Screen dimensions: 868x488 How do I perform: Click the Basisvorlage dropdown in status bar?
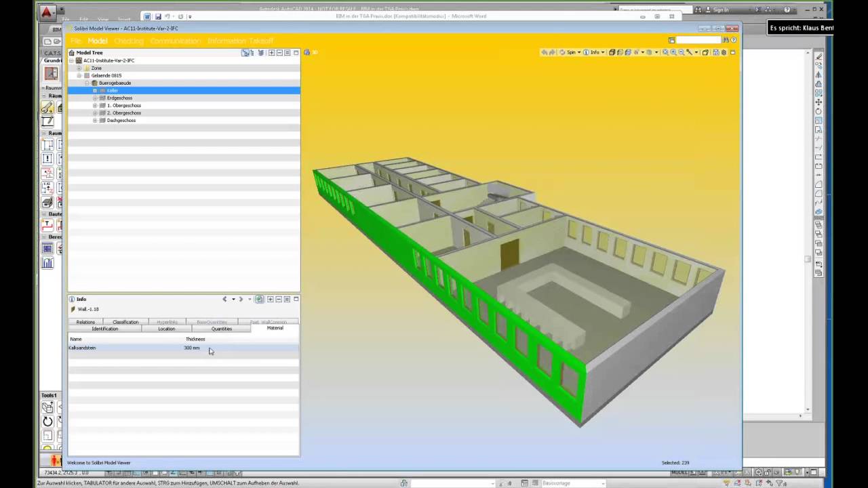click(573, 483)
